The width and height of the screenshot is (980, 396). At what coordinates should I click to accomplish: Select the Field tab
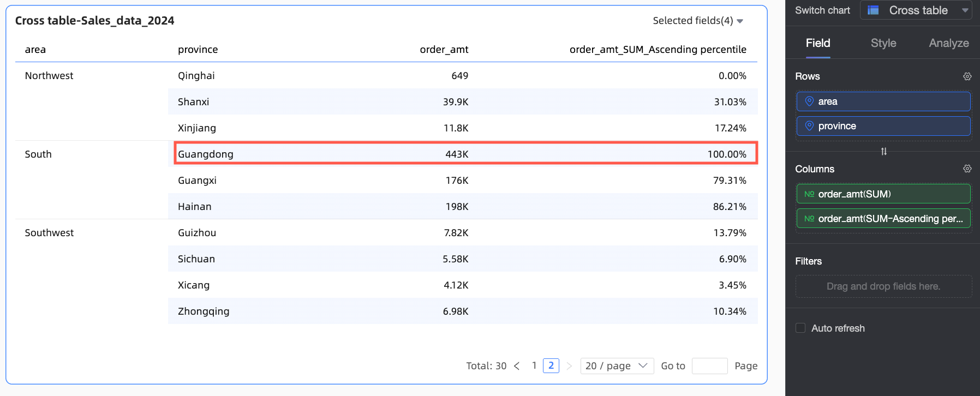(818, 43)
